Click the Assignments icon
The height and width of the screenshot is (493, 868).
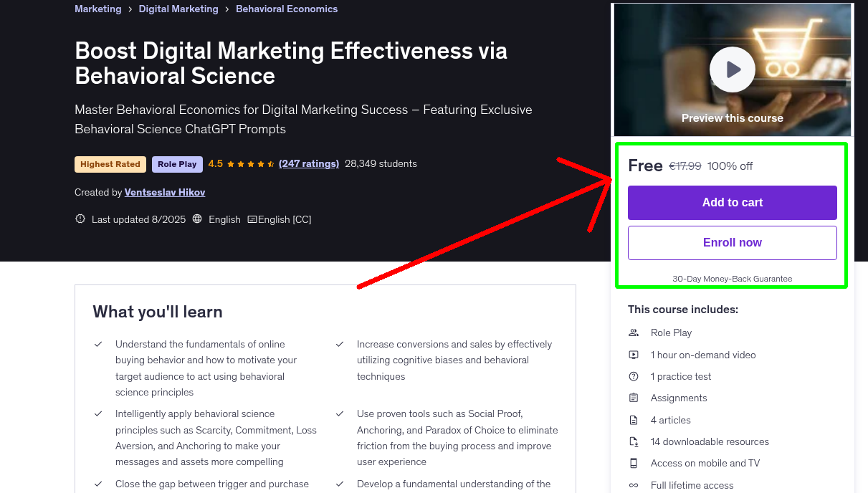(634, 398)
